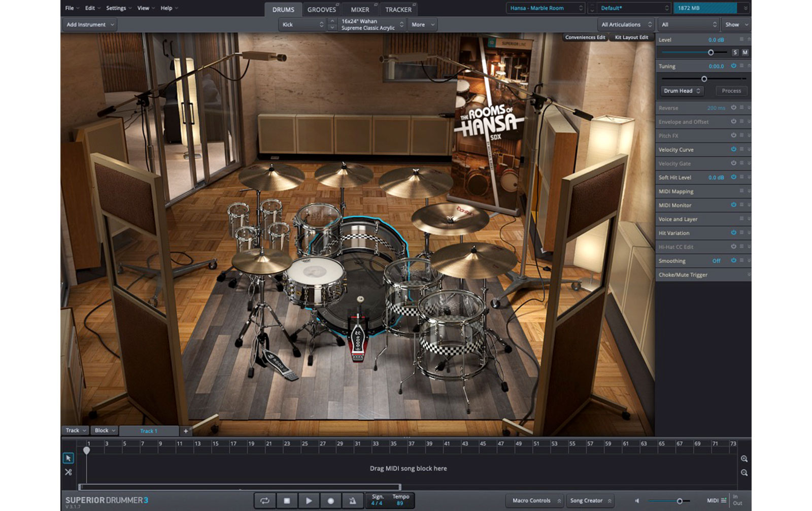Open the 16x24 Wahan drum selection dropdown
This screenshot has width=812, height=511.
(x=372, y=24)
